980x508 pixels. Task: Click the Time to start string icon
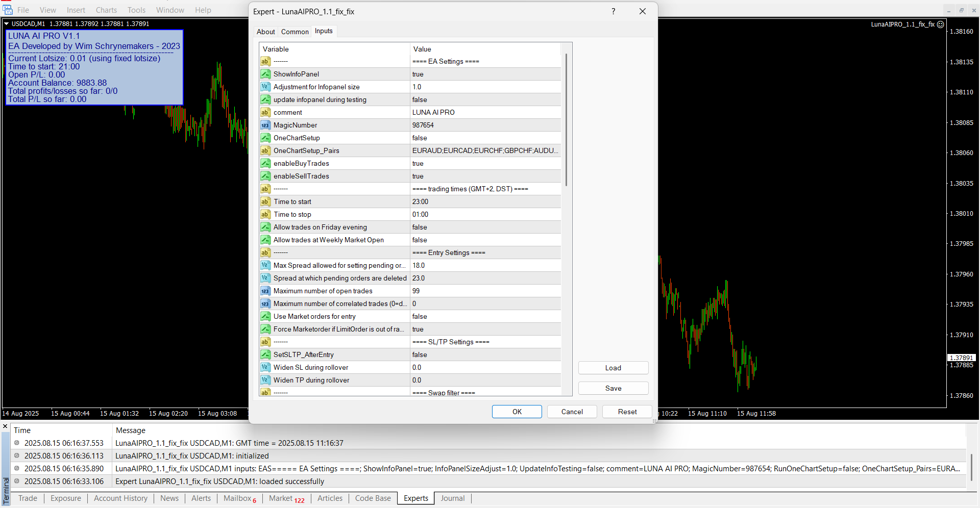[265, 201]
